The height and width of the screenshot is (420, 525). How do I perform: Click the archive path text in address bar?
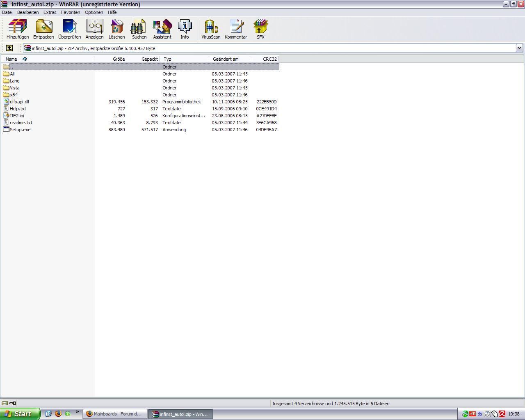click(94, 48)
